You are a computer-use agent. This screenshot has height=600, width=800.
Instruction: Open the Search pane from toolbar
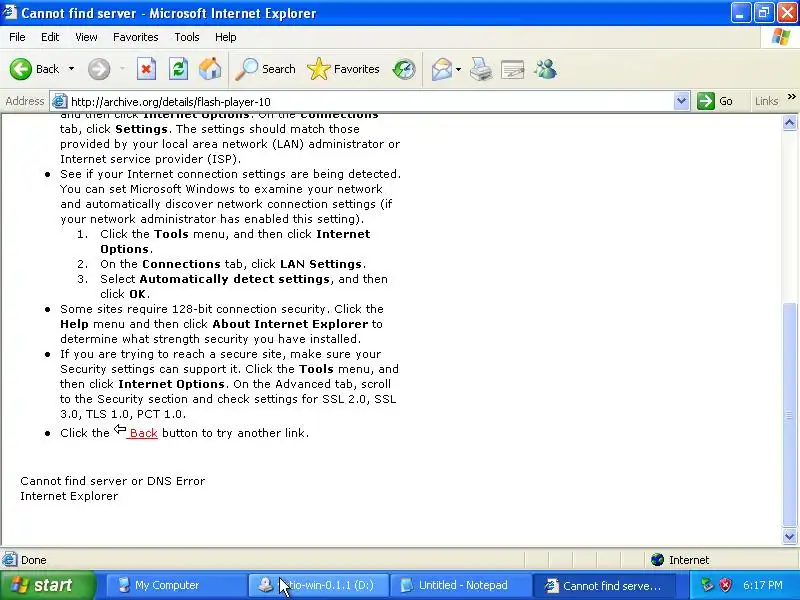pos(265,69)
